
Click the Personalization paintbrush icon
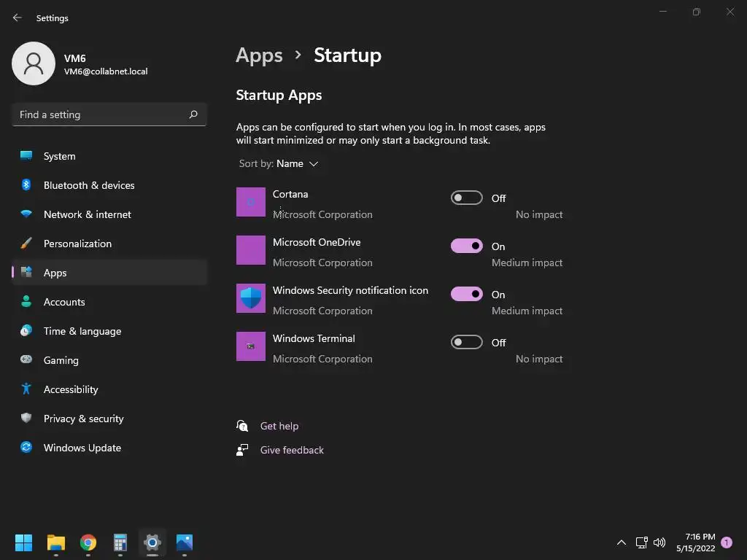26,243
